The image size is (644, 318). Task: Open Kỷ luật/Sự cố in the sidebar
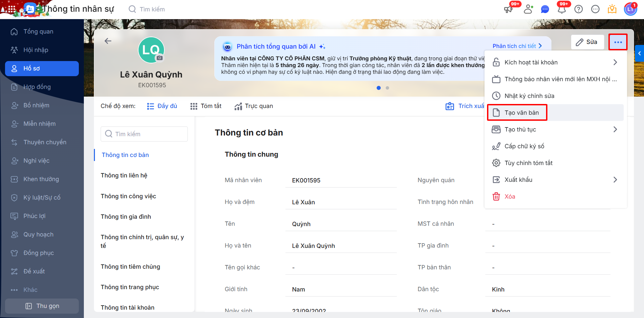[42, 198]
